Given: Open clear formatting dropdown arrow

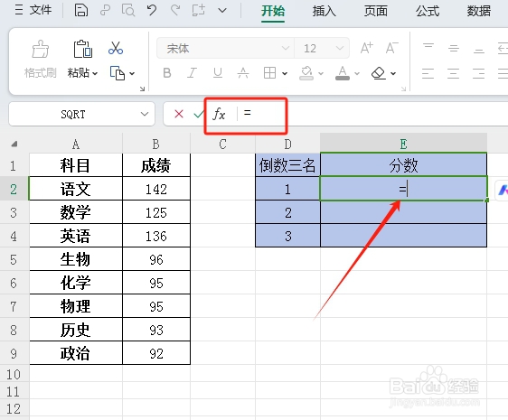Looking at the screenshot, I should coord(393,73).
